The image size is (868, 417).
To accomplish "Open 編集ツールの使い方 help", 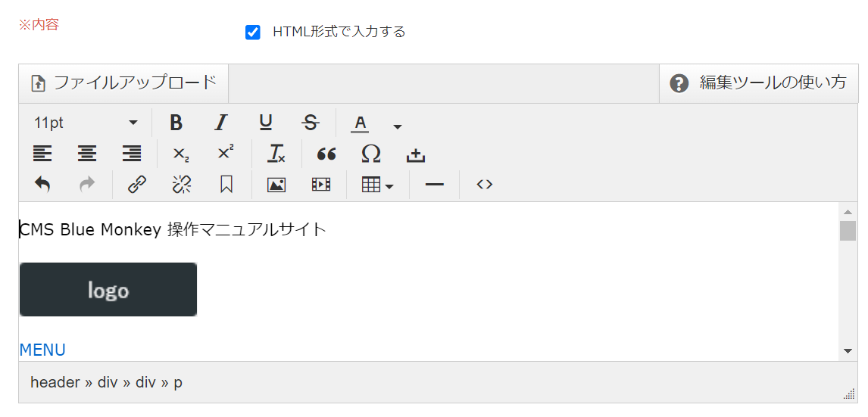I will pos(758,83).
